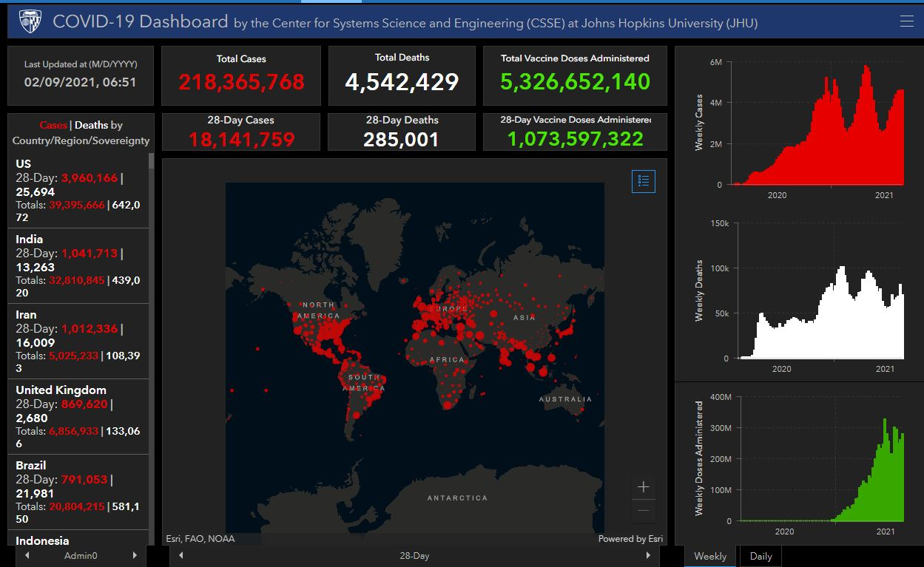Click the ANTARCTICA label on map
This screenshot has height=567, width=924.
click(457, 498)
